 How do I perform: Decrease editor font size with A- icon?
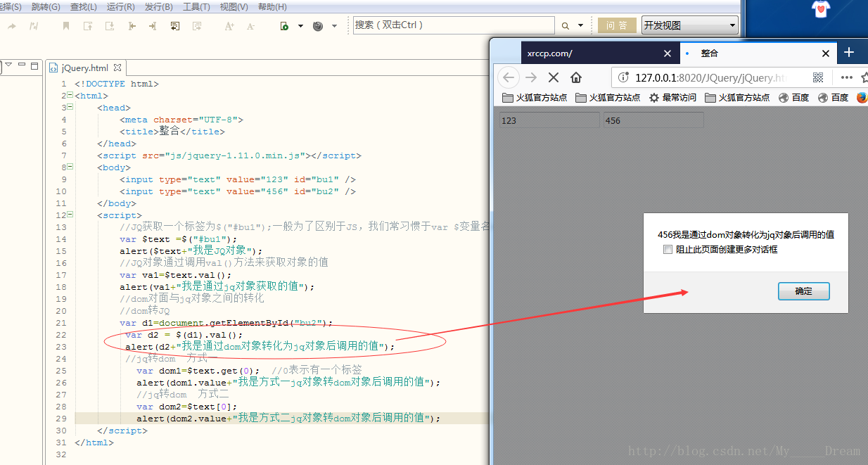click(x=250, y=26)
